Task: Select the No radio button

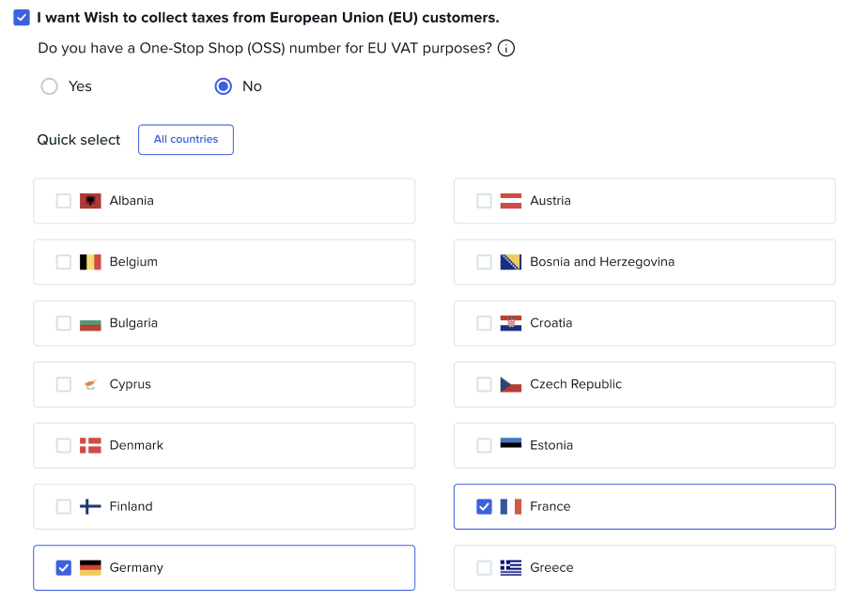Action: (224, 86)
